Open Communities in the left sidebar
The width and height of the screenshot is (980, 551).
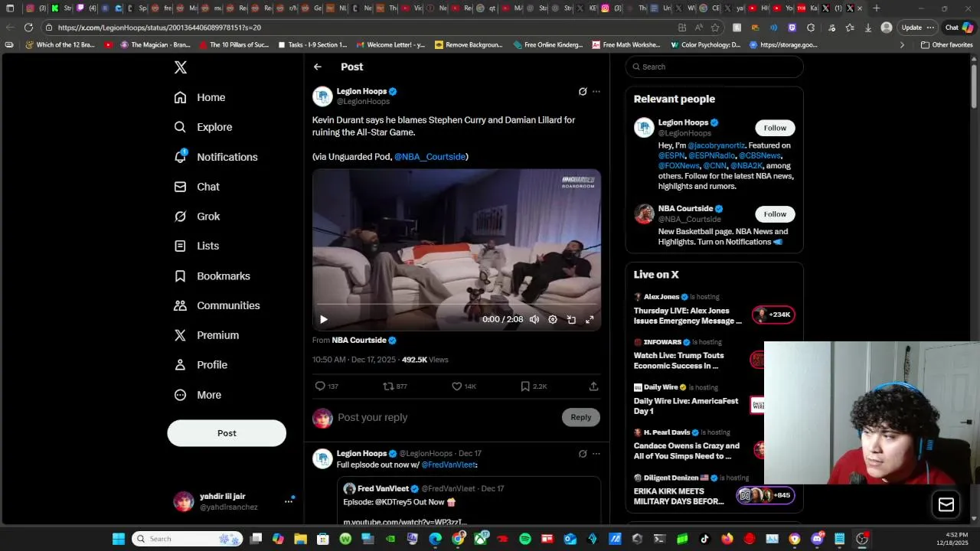pyautogui.click(x=217, y=305)
